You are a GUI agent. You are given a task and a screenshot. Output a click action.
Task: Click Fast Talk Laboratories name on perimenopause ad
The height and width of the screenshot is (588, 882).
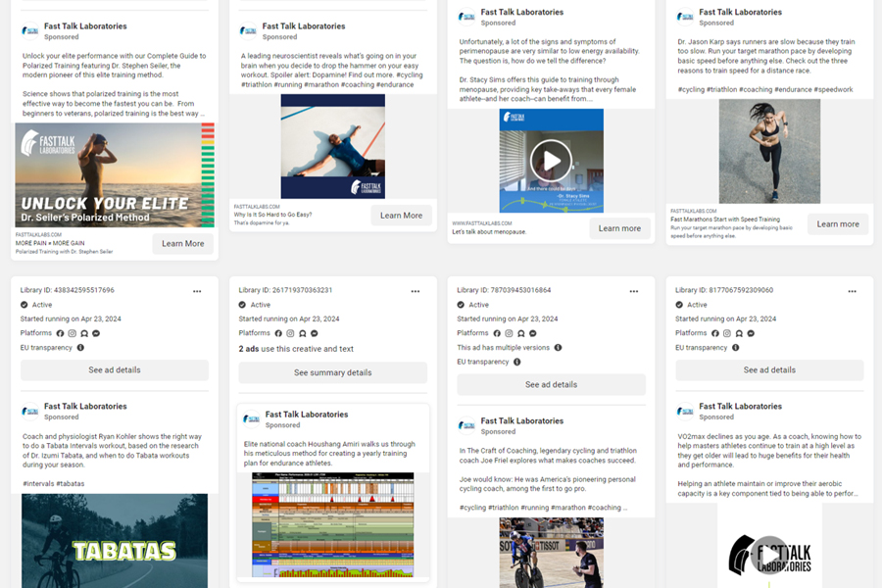click(x=522, y=12)
